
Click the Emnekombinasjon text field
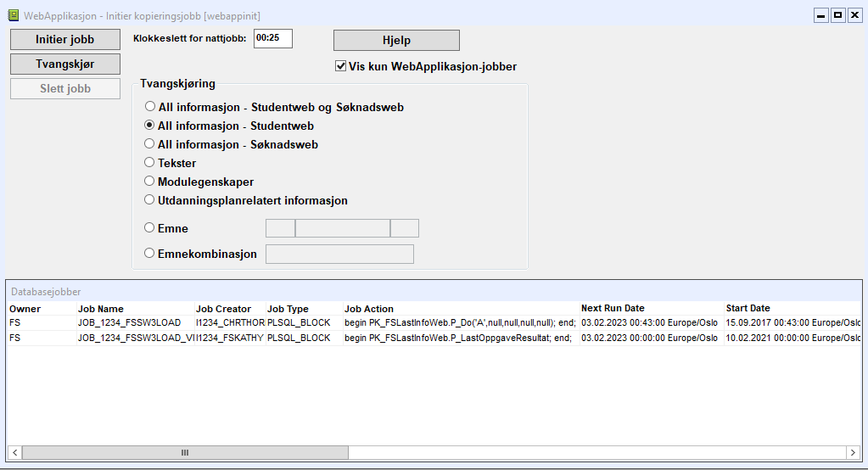coord(339,255)
